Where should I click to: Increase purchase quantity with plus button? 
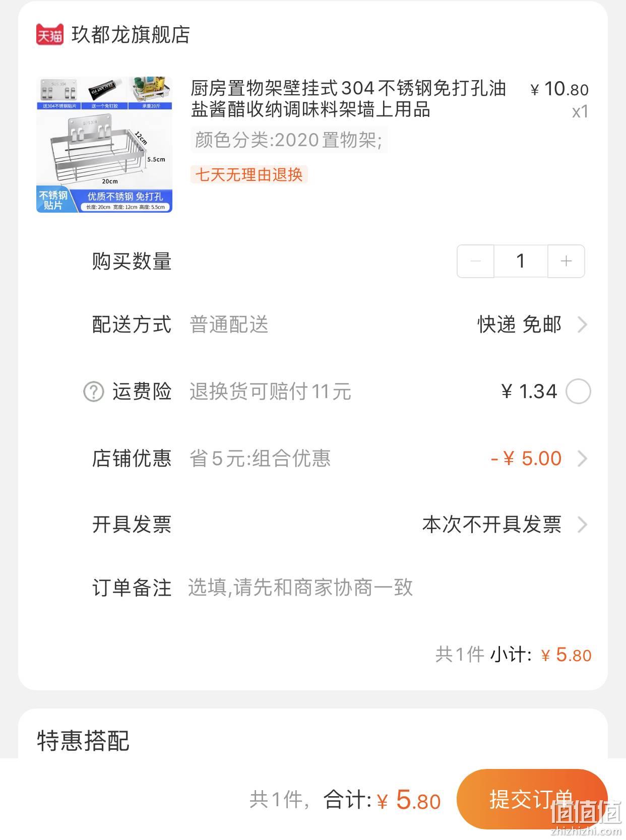click(566, 261)
